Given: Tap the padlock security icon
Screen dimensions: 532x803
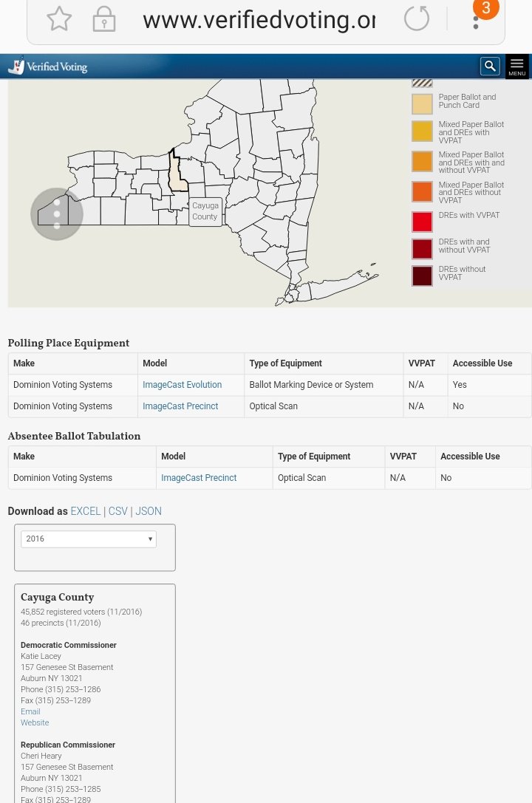Looking at the screenshot, I should [x=104, y=19].
